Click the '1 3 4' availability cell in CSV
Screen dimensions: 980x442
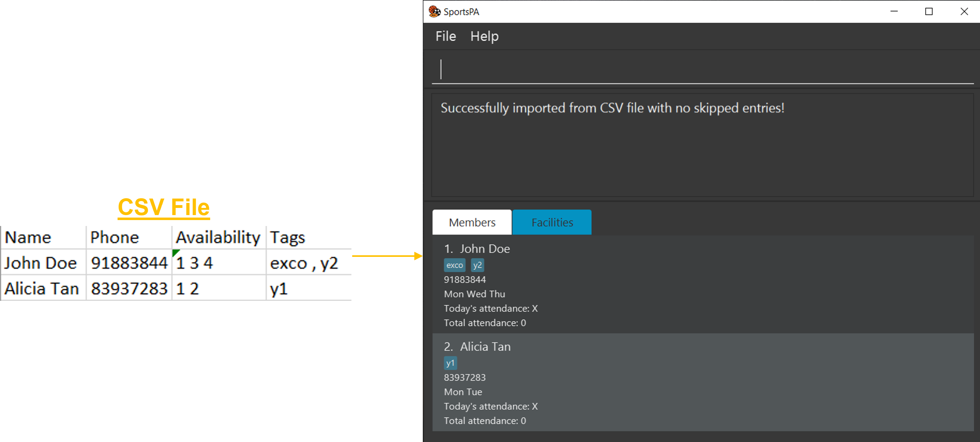click(x=219, y=262)
